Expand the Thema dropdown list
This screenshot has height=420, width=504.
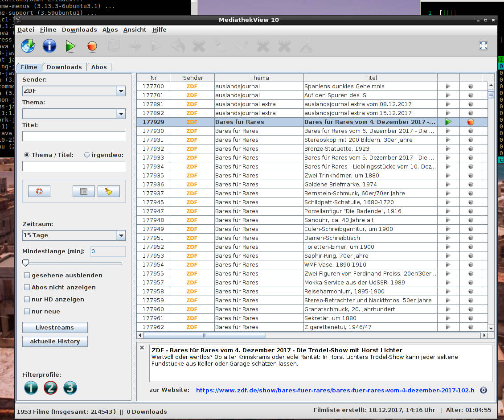tap(121, 114)
